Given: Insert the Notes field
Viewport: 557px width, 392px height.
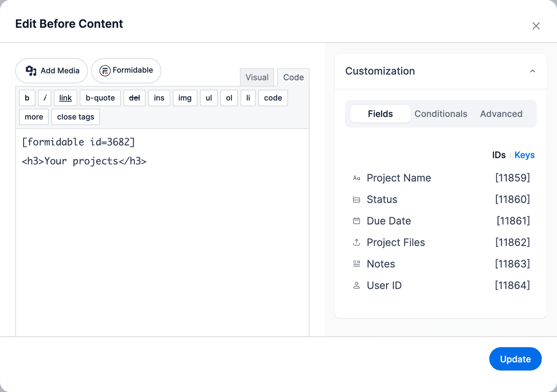Looking at the screenshot, I should (441, 264).
